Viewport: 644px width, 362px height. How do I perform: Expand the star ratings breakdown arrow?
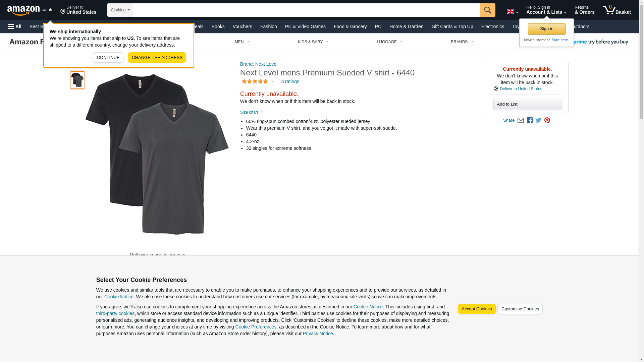click(272, 81)
